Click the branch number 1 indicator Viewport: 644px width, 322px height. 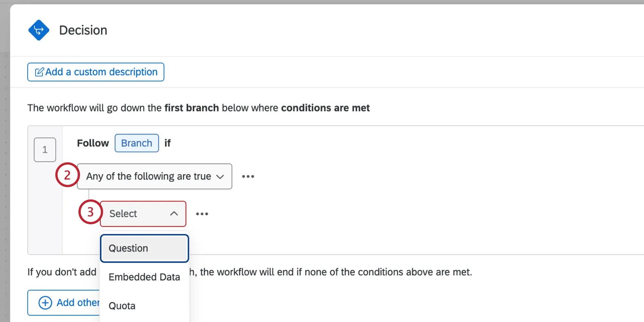(x=45, y=150)
